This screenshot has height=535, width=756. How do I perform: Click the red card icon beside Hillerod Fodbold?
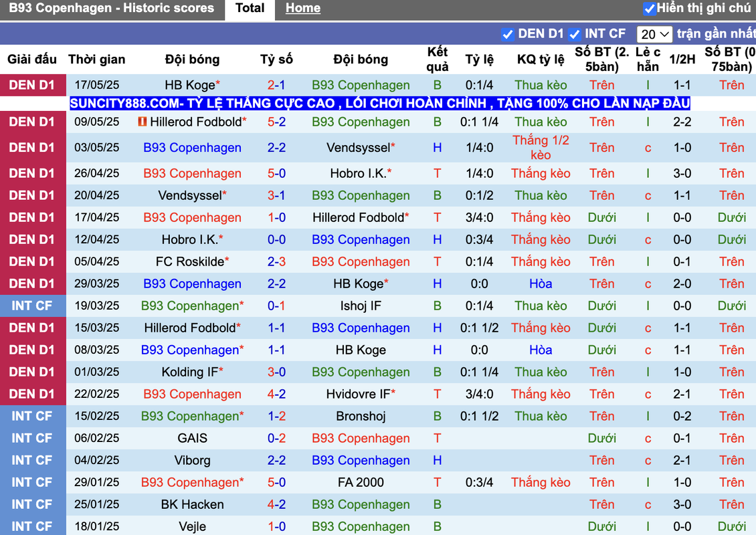click(x=143, y=122)
